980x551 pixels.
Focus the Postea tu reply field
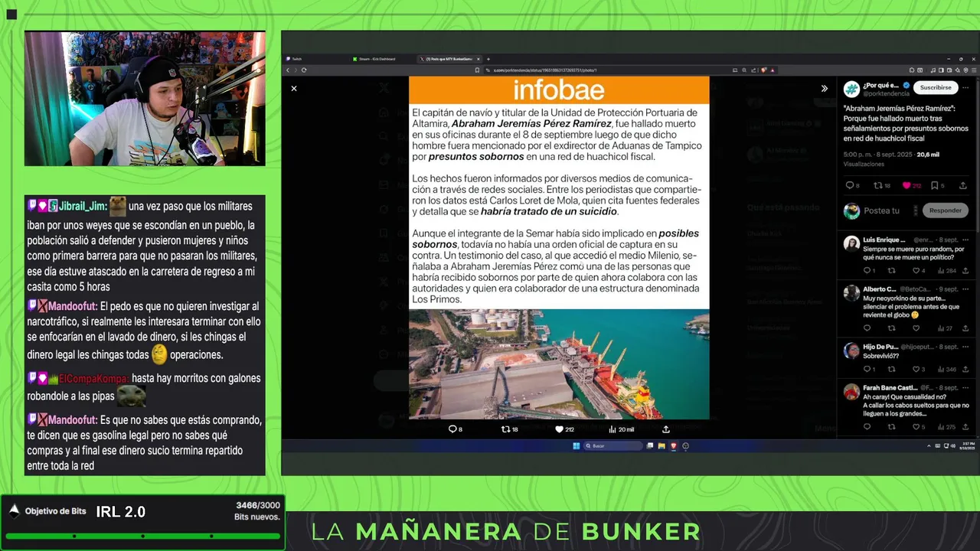click(881, 210)
